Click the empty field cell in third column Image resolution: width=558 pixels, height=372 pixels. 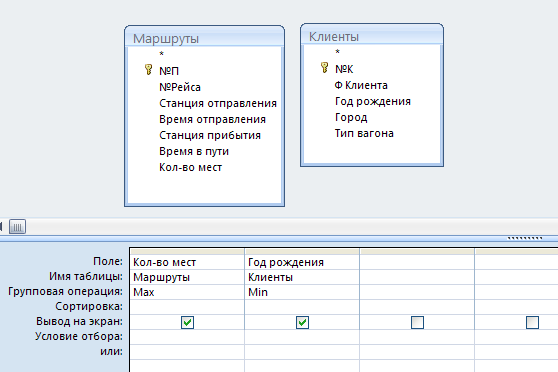(x=417, y=262)
